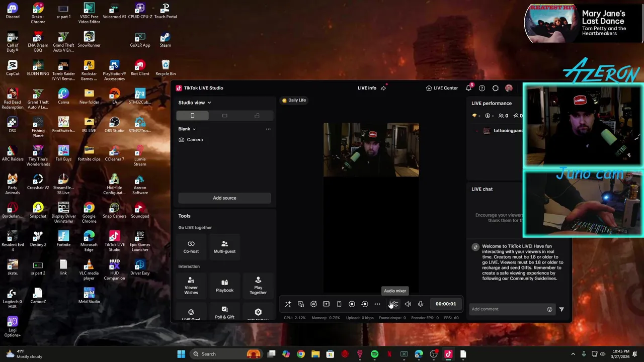Open the emoji picker in chat
Screen dimensions: 644x362
click(549, 309)
